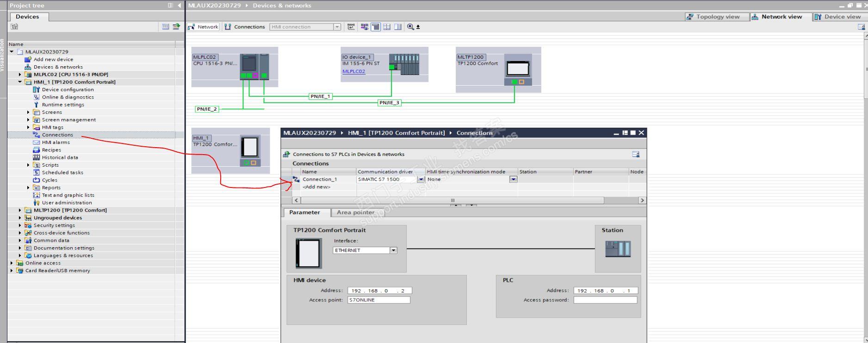Click the Connections button in the network toolbar
The width and height of the screenshot is (868, 343).
tap(245, 27)
